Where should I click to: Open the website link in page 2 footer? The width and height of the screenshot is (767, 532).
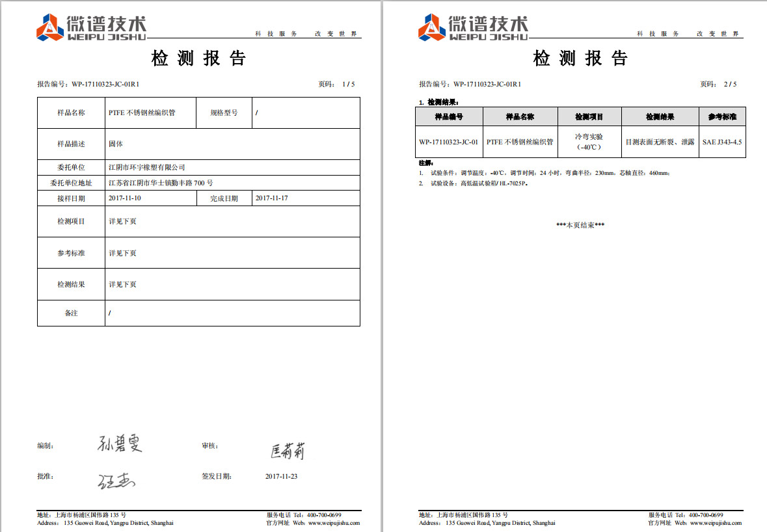716,523
